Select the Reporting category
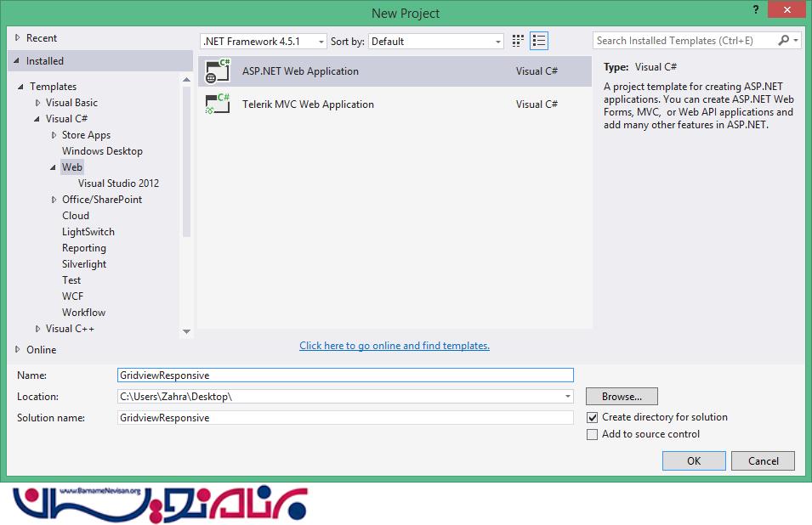The image size is (812, 525). coord(84,248)
